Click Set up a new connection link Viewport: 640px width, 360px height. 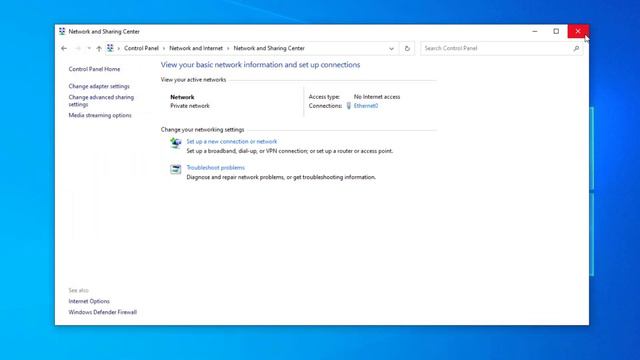pos(231,141)
